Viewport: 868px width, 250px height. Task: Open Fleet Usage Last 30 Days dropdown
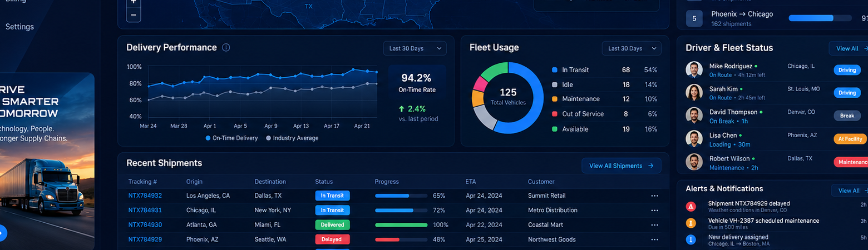(x=632, y=48)
